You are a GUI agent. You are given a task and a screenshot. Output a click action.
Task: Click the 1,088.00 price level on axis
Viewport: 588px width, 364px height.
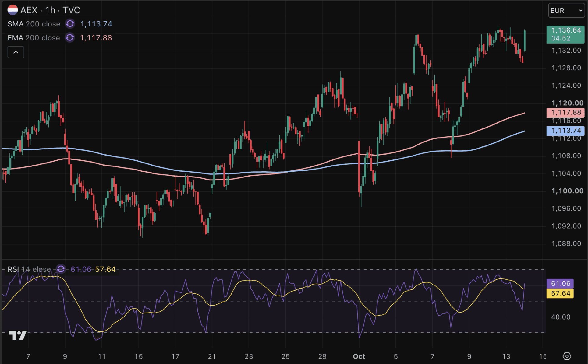566,243
